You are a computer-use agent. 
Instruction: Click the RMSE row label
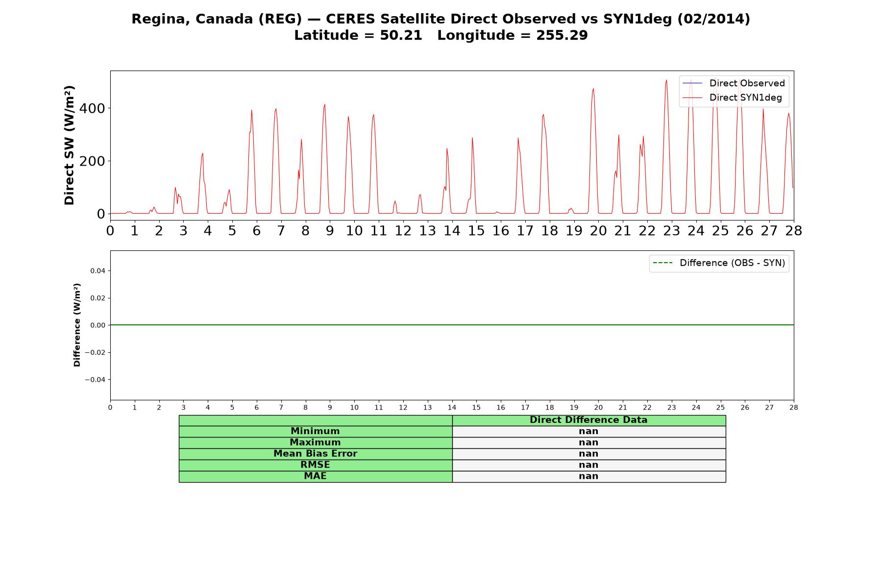click(315, 465)
